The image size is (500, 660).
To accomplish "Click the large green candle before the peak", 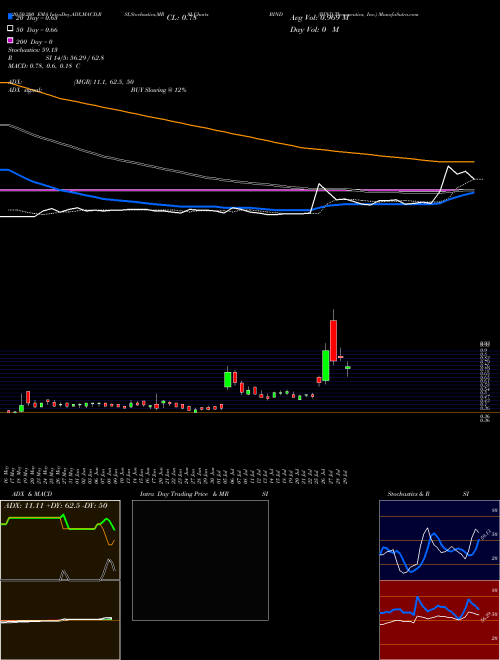I will coord(325,365).
